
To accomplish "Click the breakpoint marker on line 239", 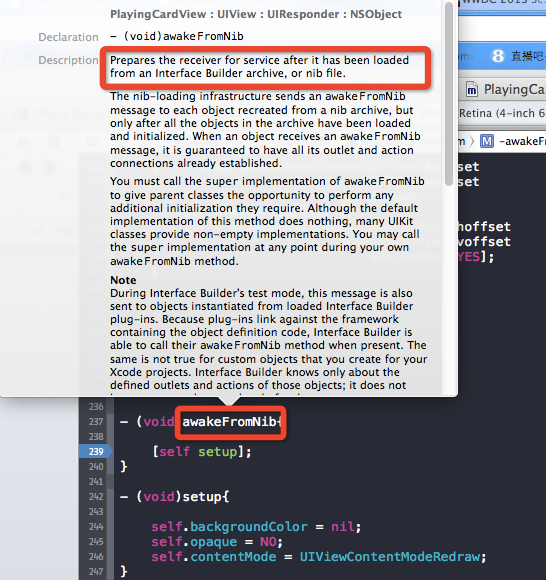I will click(95, 451).
